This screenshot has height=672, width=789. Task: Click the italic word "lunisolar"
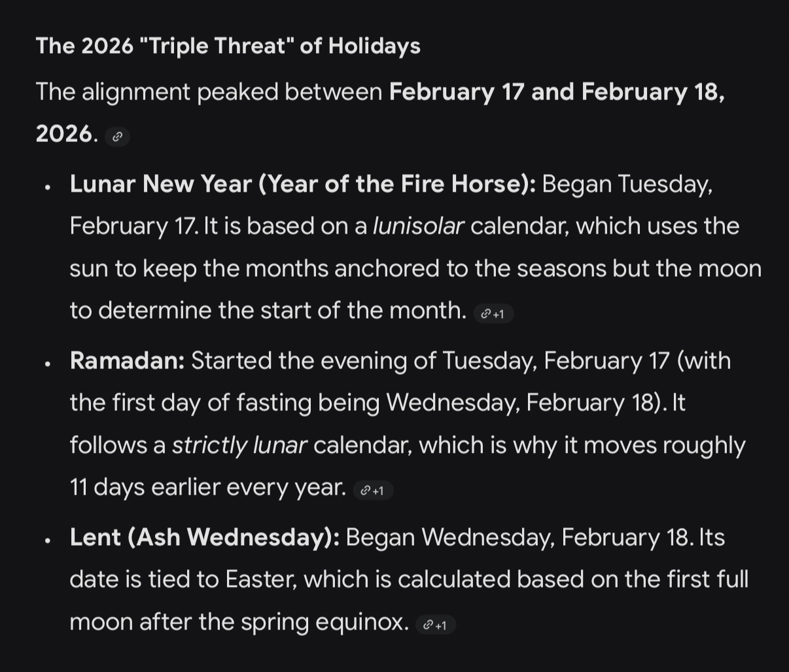tap(418, 226)
